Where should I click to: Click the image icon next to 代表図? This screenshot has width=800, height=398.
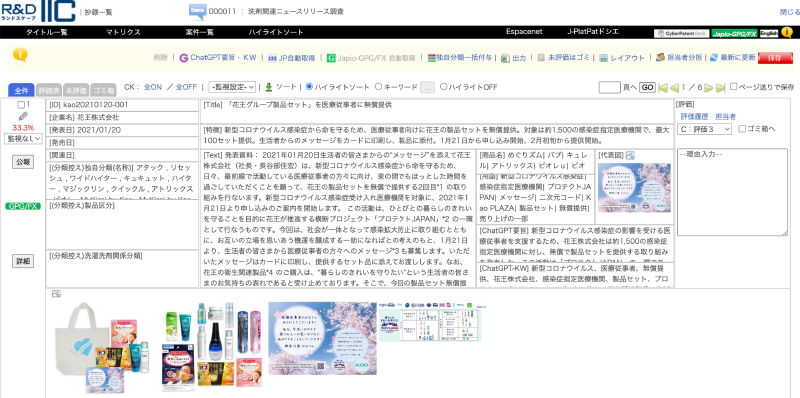[630, 155]
